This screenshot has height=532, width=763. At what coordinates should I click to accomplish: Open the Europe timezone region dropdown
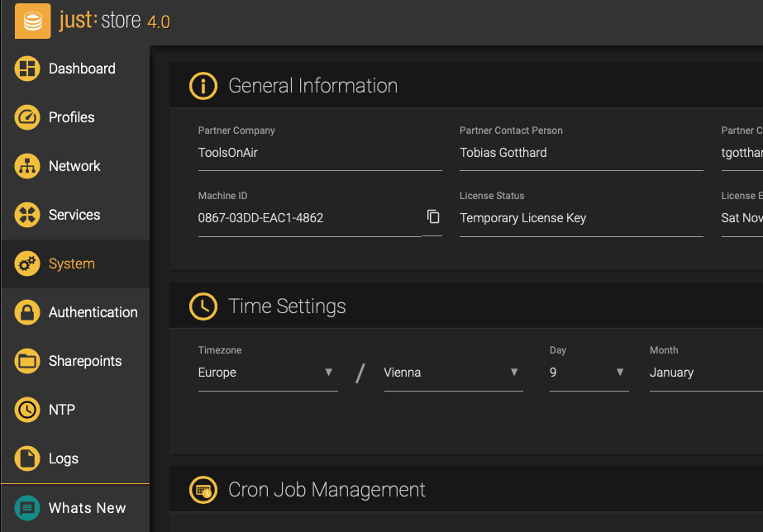click(x=268, y=373)
